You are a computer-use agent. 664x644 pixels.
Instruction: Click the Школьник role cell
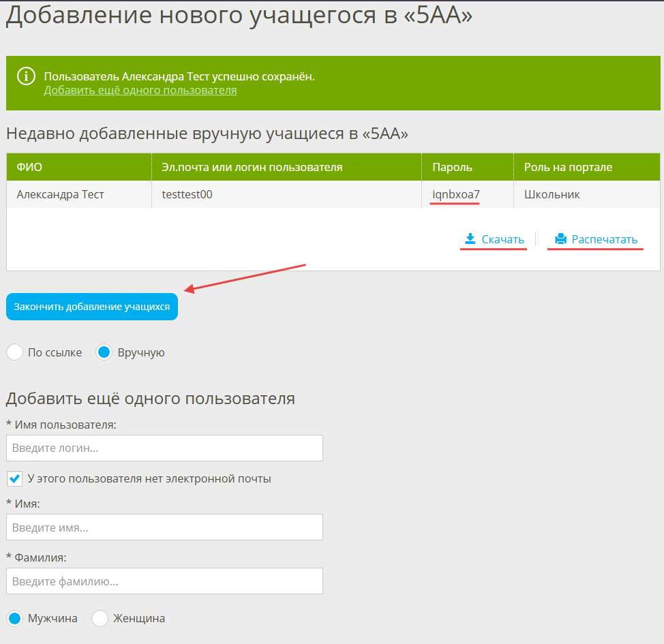pyautogui.click(x=587, y=194)
